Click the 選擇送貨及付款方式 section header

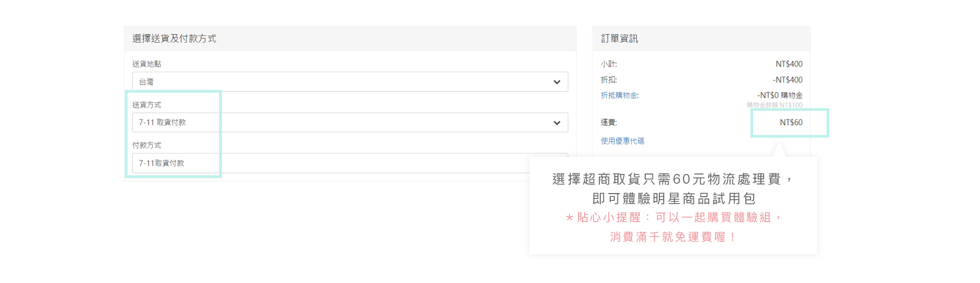point(174,39)
